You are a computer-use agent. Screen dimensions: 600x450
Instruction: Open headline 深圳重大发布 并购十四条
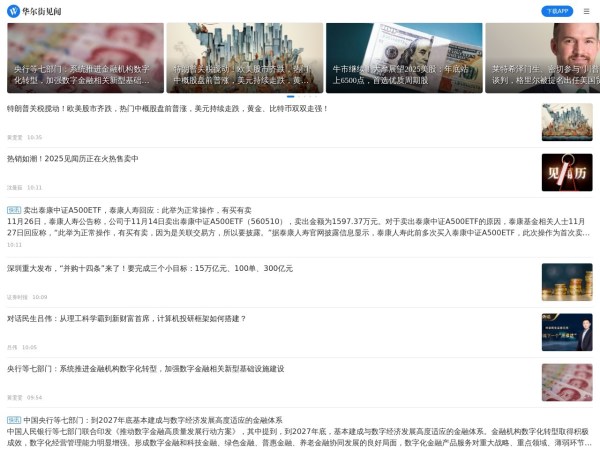(x=150, y=269)
